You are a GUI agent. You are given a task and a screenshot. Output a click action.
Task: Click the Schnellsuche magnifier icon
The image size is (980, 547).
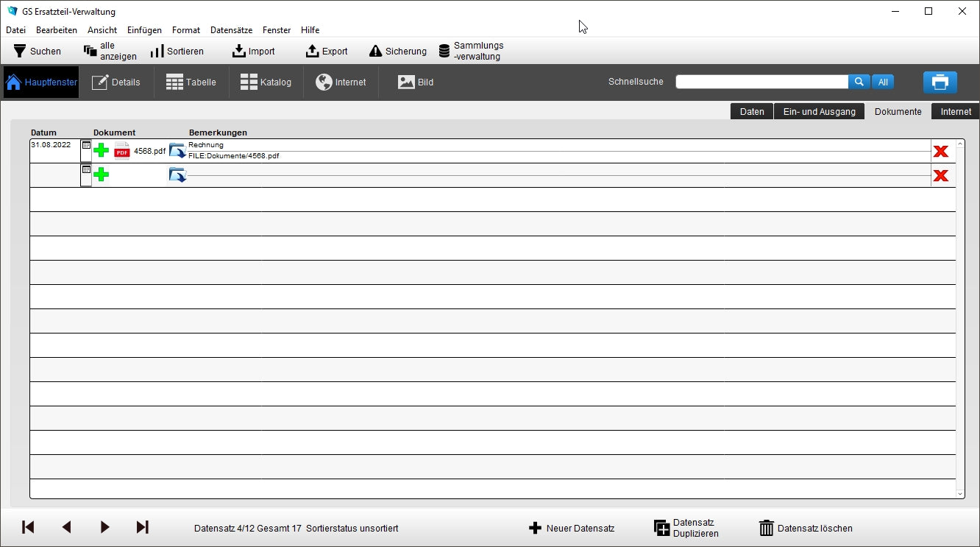pyautogui.click(x=859, y=82)
